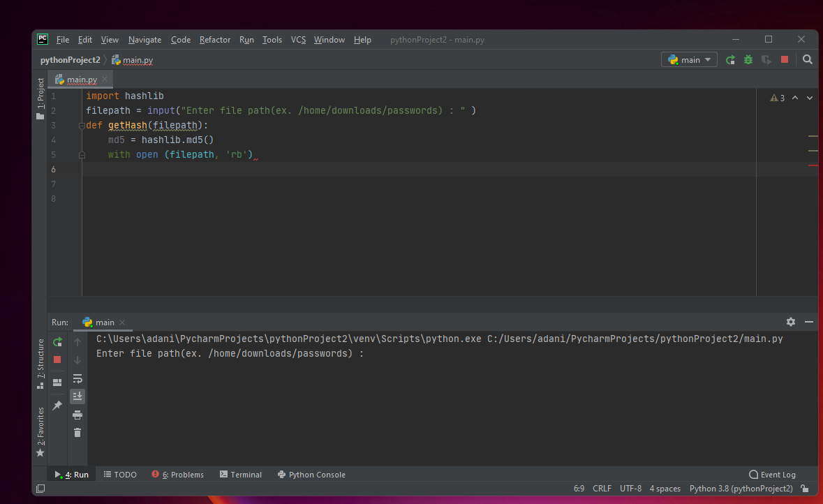Screen dimensions: 823x504
Task: Start debugging with the green bug icon
Action: pos(748,60)
